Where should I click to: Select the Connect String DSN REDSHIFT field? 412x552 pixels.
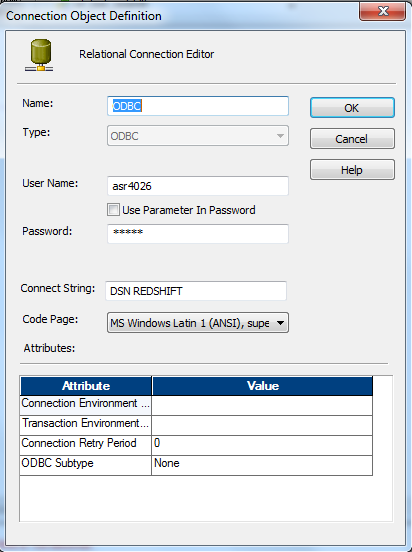point(196,291)
